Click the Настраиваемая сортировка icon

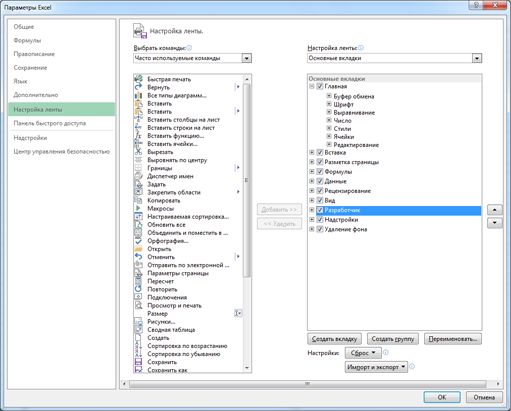coord(138,216)
